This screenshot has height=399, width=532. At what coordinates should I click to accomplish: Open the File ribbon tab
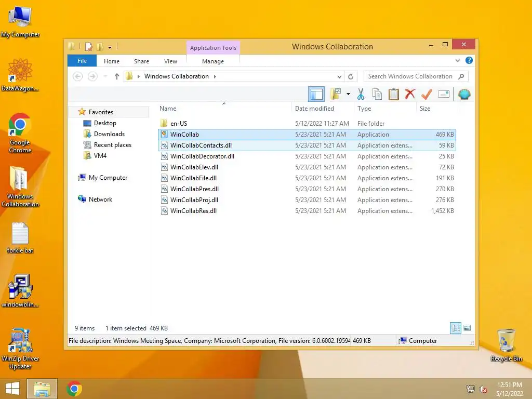pyautogui.click(x=82, y=61)
